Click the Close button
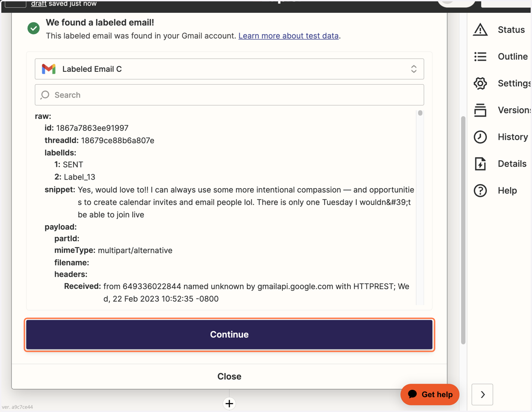The image size is (532, 412). (x=229, y=376)
